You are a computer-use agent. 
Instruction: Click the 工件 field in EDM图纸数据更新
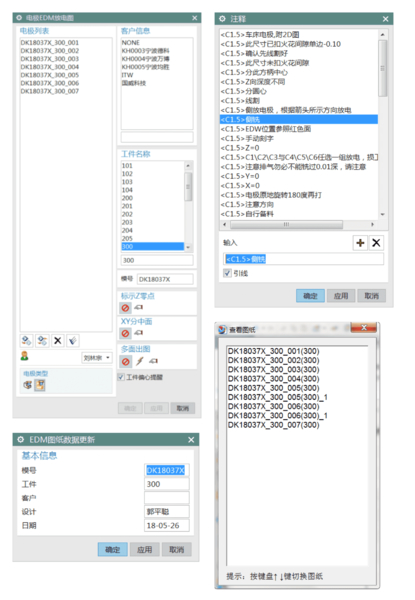pyautogui.click(x=167, y=484)
